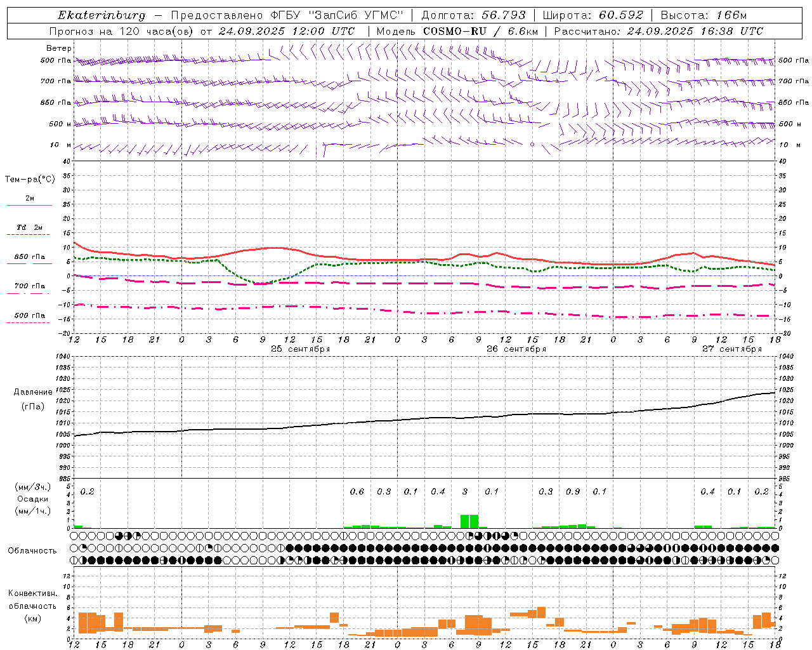Click 'Прогноз на 120 часа(ов)' text
812x650 pixels.
122,31
